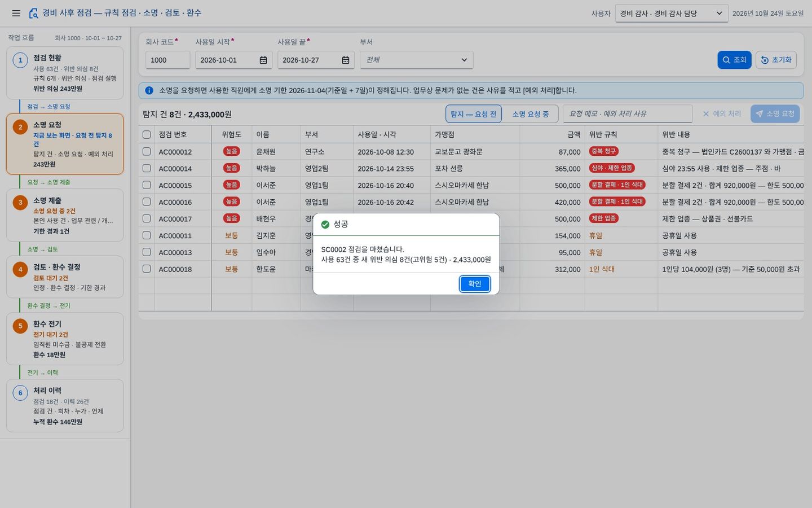This screenshot has width=812, height=508.
Task: Click step 1 circle for 점검 현황
Action: tap(20, 60)
